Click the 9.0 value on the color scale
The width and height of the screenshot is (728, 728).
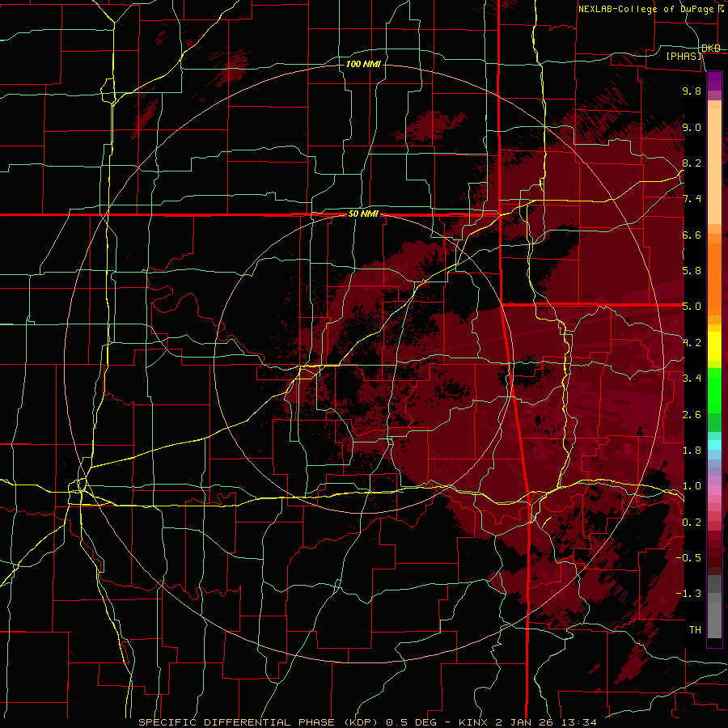692,127
